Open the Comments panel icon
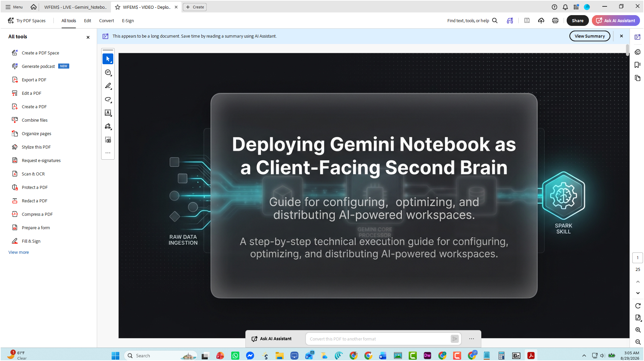The width and height of the screenshot is (644, 361). coord(638,52)
